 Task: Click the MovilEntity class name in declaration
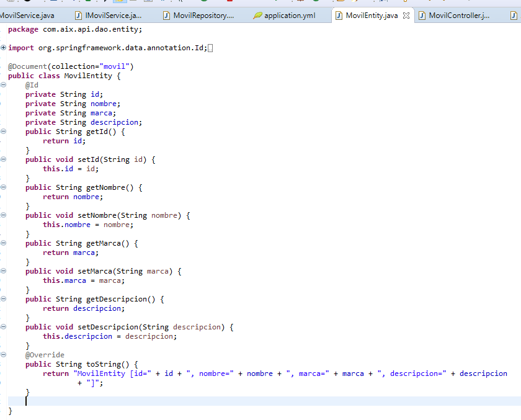point(88,76)
